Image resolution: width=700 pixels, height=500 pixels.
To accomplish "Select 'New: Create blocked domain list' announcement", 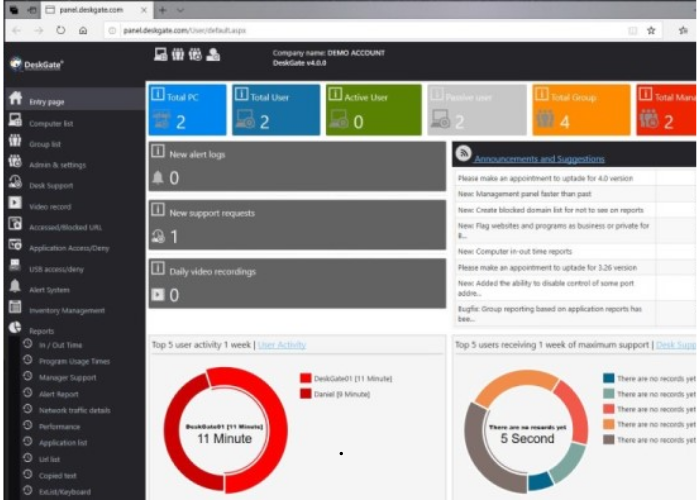I will tap(550, 210).
